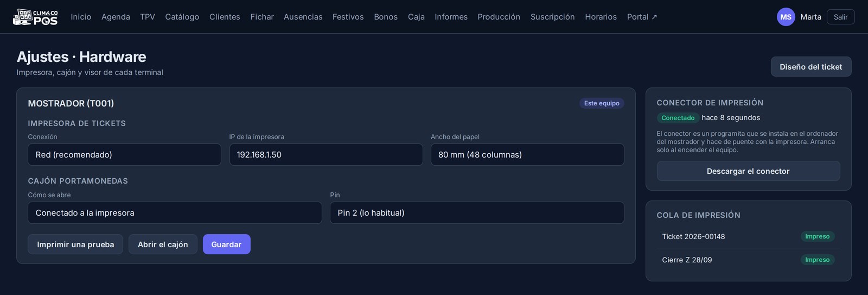Click Descargar el conector
Screen dimensions: 868x295
[748, 171]
